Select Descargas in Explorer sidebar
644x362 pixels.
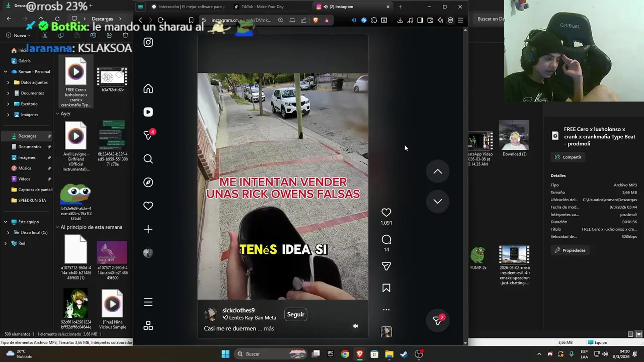[27, 136]
